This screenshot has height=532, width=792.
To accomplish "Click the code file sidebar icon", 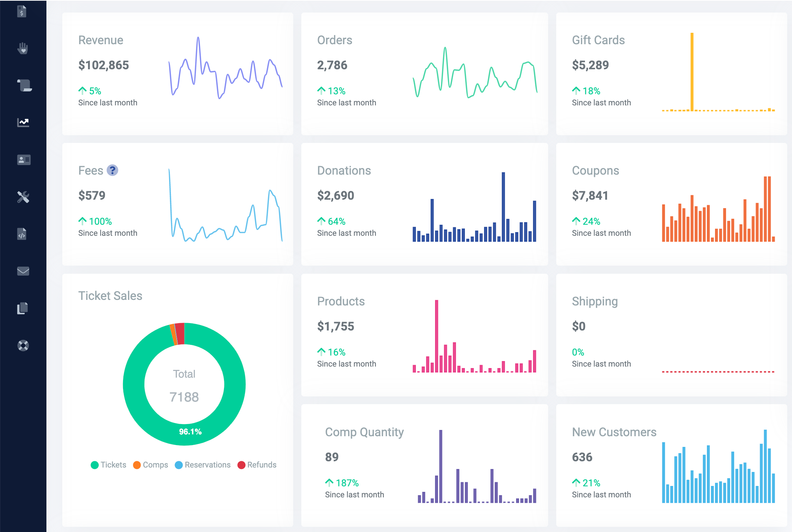I will [x=22, y=234].
